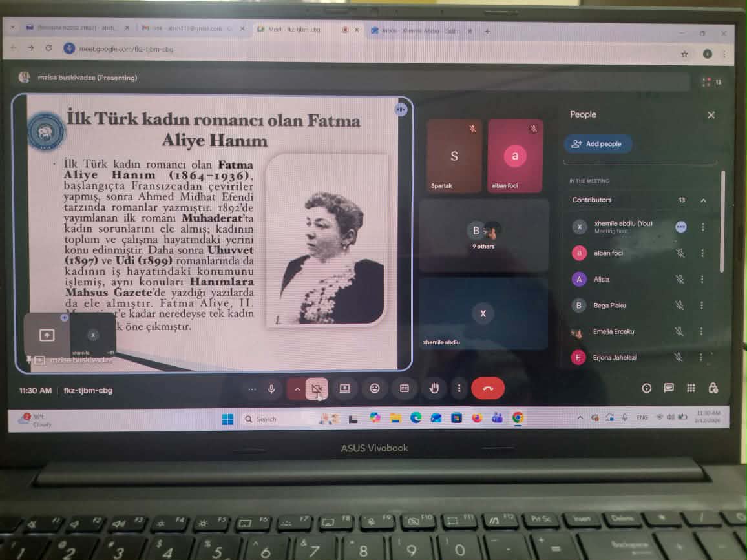
Task: Open more options for Bega Plaku
Action: [702, 306]
